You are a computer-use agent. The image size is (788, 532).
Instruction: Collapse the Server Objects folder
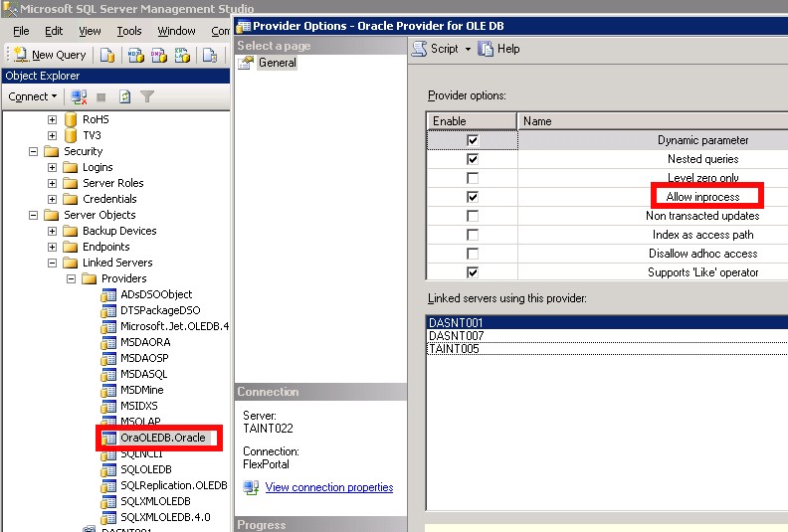coord(33,215)
